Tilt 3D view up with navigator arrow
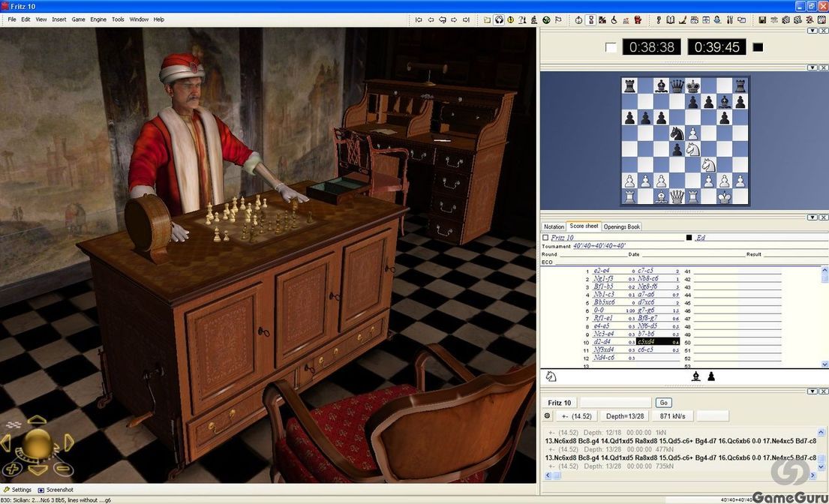The image size is (829, 504). click(37, 419)
